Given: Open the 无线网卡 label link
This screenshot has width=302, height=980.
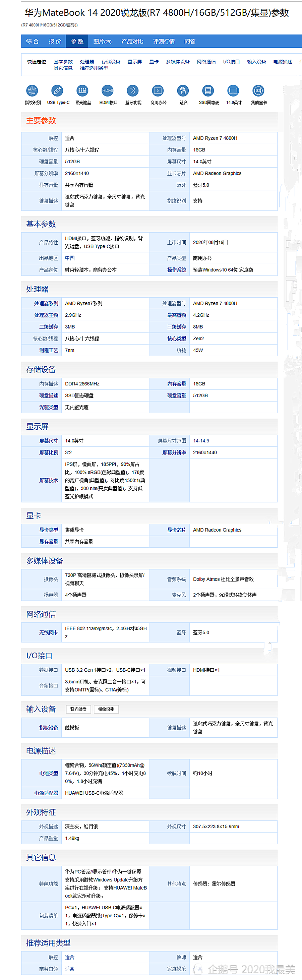Looking at the screenshot, I should 49,633.
